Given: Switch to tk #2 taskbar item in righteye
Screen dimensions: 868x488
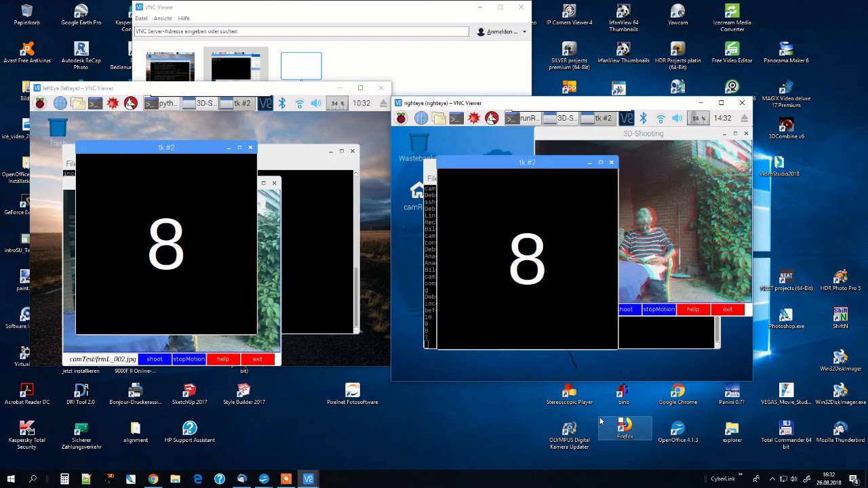Looking at the screenshot, I should pyautogui.click(x=597, y=118).
